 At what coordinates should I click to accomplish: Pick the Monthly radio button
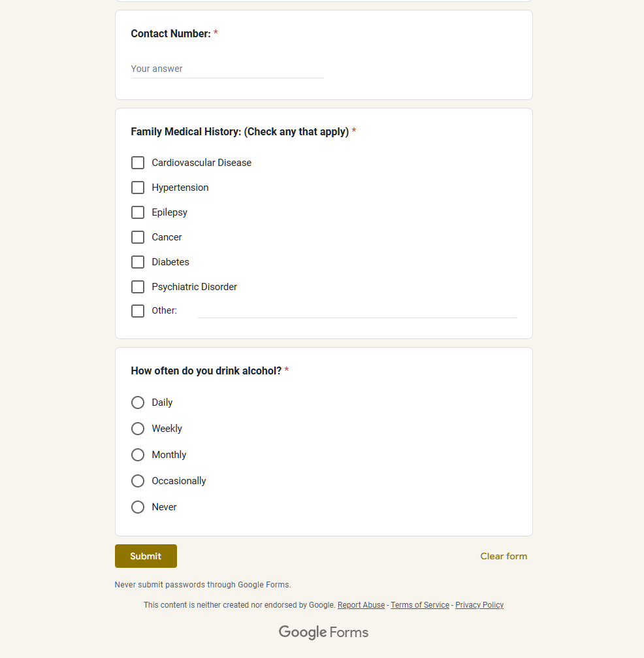click(x=138, y=455)
